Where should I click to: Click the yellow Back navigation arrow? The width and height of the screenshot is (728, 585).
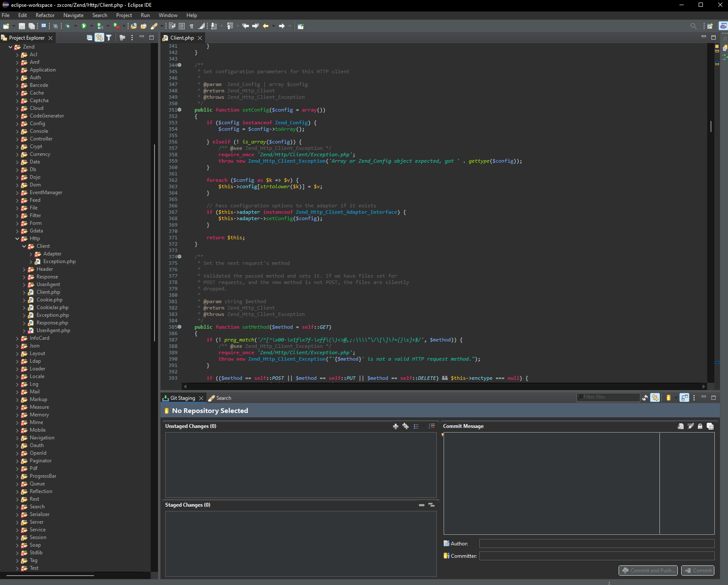tap(266, 26)
